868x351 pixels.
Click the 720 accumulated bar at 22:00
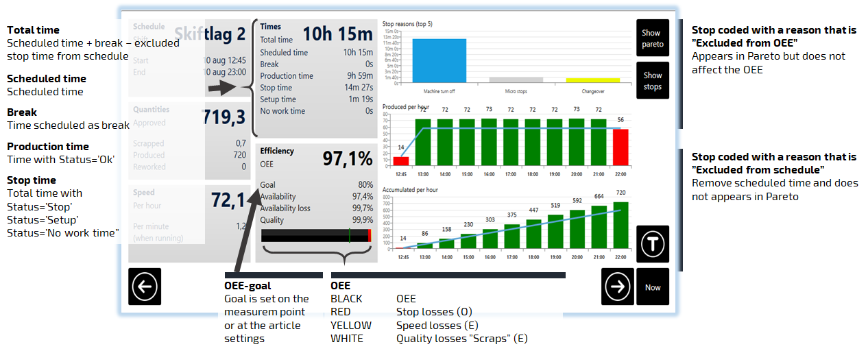[x=620, y=225]
